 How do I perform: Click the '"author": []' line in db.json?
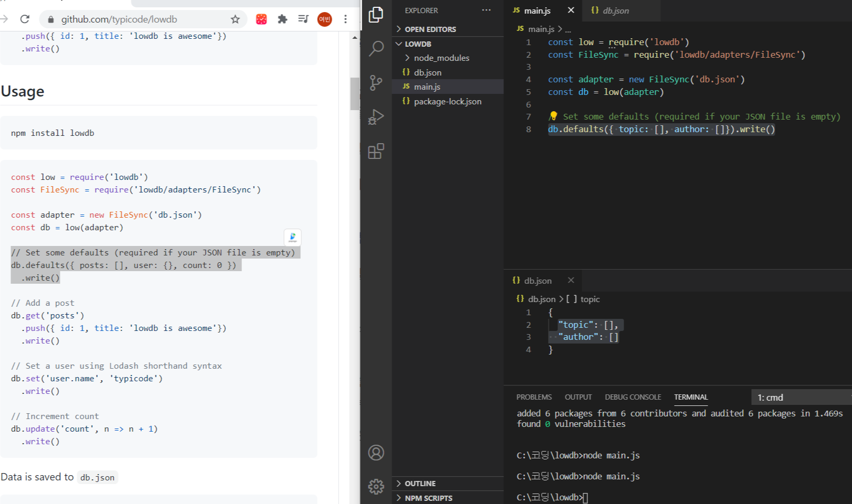tap(588, 337)
